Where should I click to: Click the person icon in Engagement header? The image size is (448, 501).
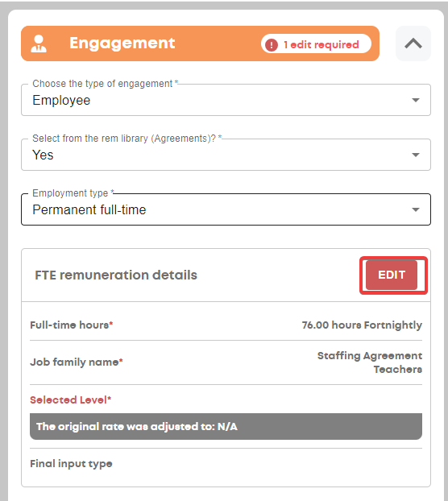coord(39,43)
